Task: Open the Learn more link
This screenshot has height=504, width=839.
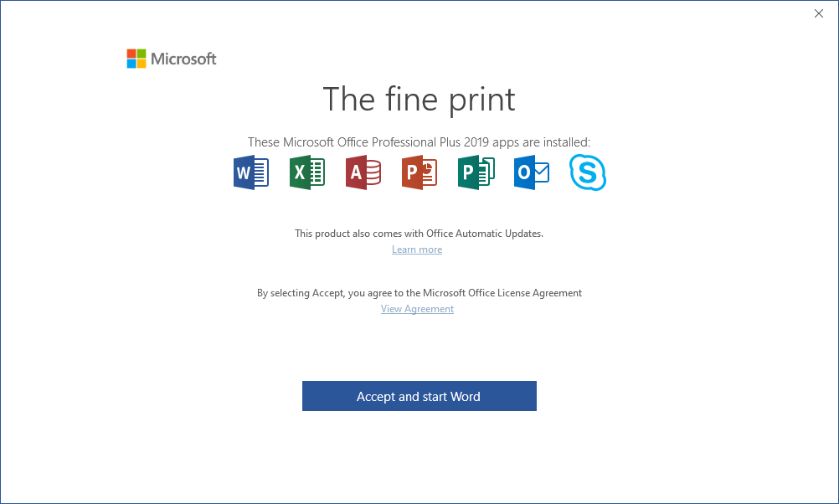Action: (x=417, y=249)
